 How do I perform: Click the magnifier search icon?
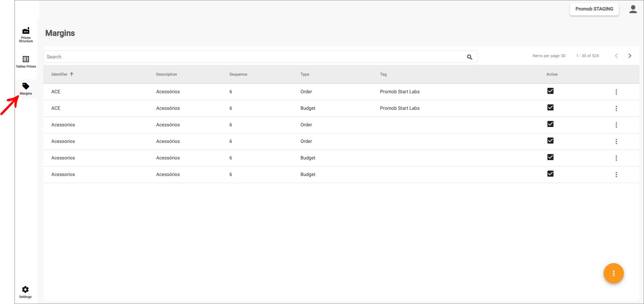click(469, 57)
